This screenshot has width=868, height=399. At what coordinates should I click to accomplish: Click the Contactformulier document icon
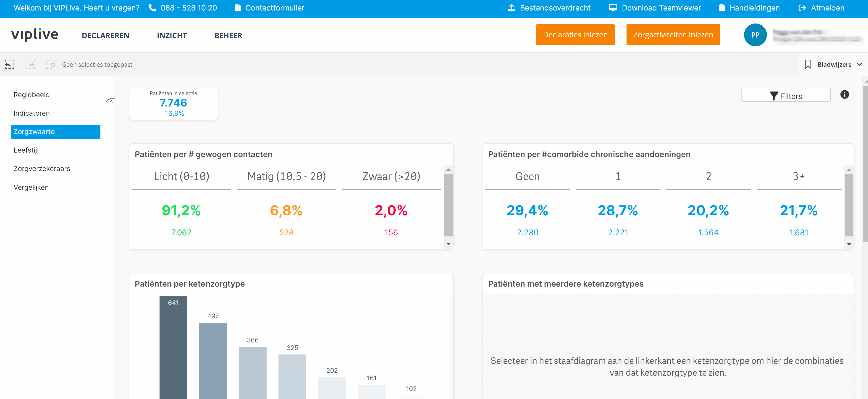[x=238, y=8]
